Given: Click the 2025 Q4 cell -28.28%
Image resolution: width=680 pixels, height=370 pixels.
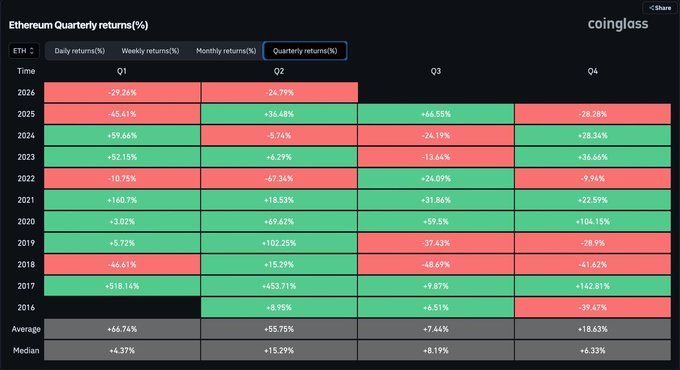Looking at the screenshot, I should coord(593,114).
